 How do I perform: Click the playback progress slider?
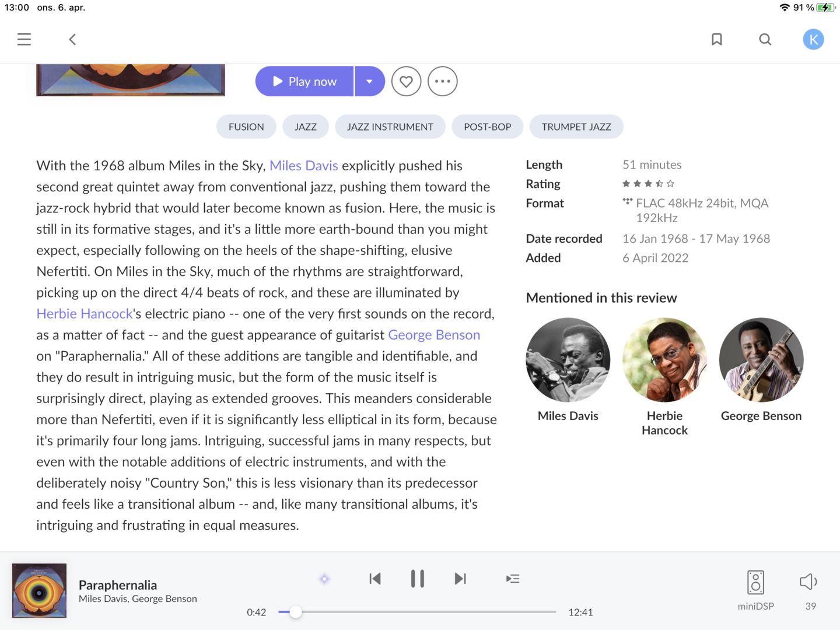[x=417, y=612]
